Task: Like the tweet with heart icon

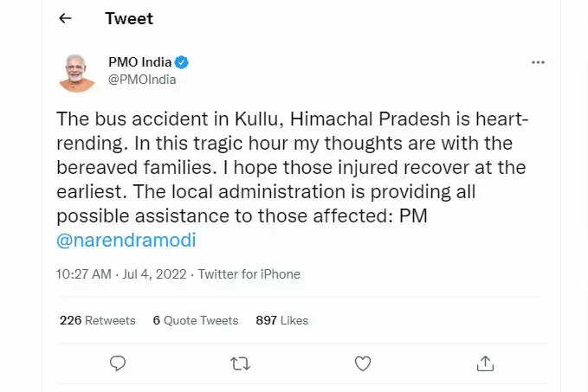Action: point(363,363)
